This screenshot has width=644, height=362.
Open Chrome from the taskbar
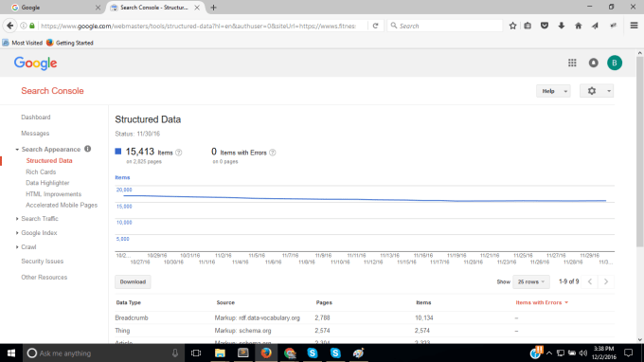click(290, 353)
